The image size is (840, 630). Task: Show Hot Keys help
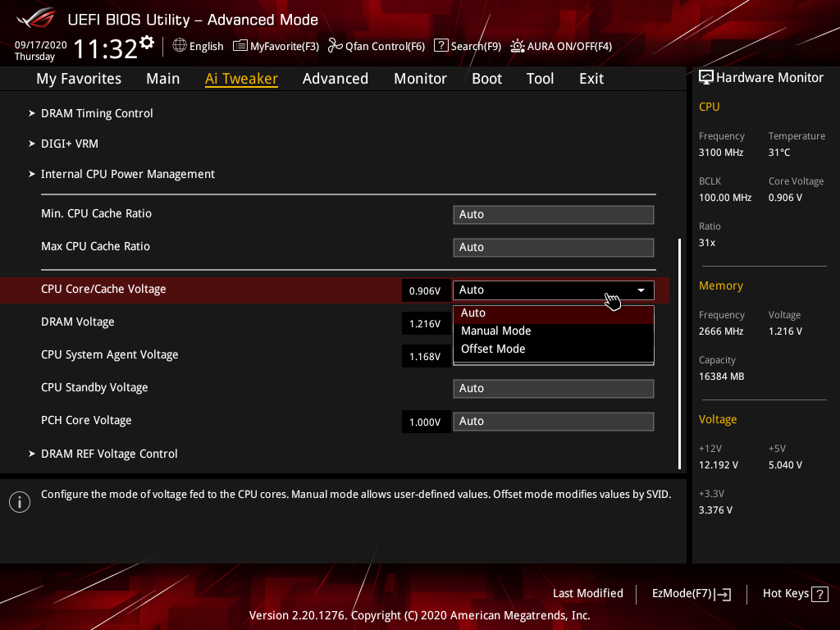click(796, 594)
